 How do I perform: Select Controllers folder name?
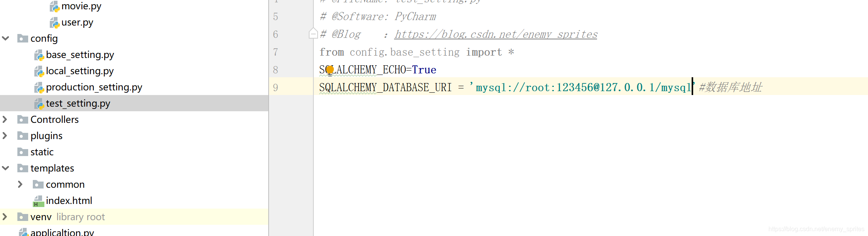tap(54, 120)
